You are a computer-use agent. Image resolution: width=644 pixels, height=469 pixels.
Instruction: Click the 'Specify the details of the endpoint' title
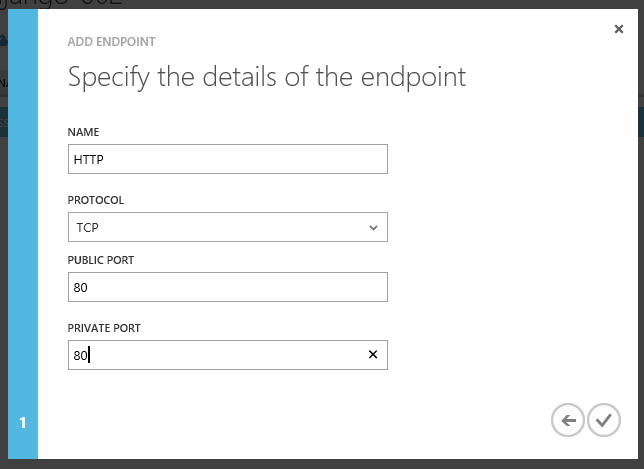pos(267,77)
